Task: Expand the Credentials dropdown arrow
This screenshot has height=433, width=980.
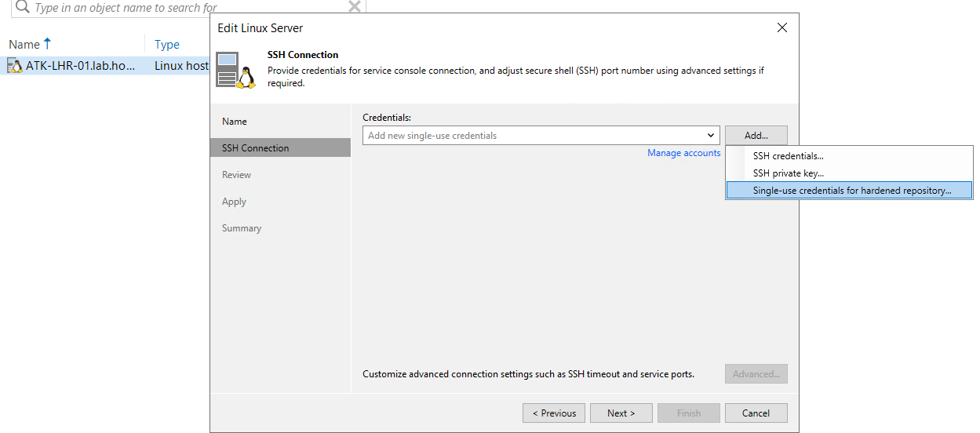Action: (710, 136)
